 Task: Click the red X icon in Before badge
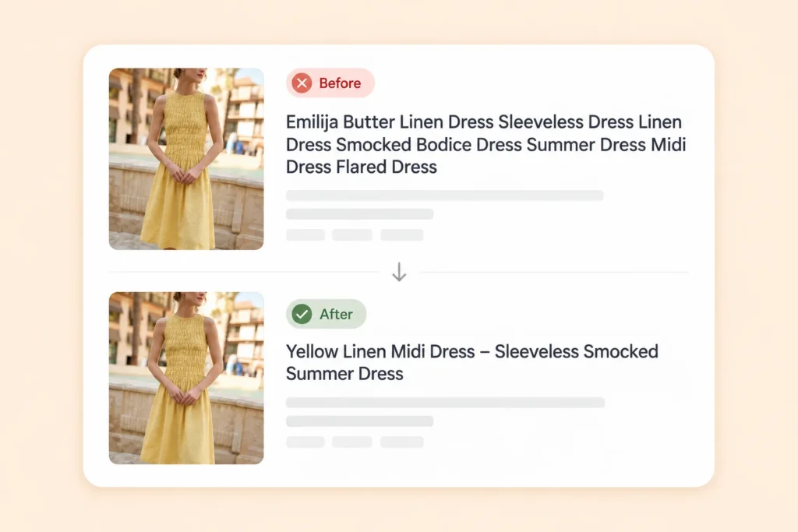coord(302,83)
